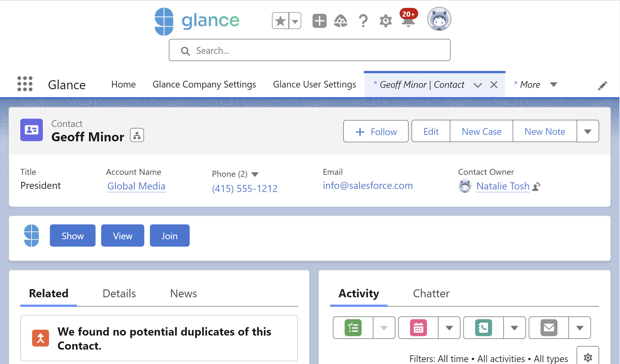620x364 pixels.
Task: Expand more record actions beside New Note
Action: 588,131
